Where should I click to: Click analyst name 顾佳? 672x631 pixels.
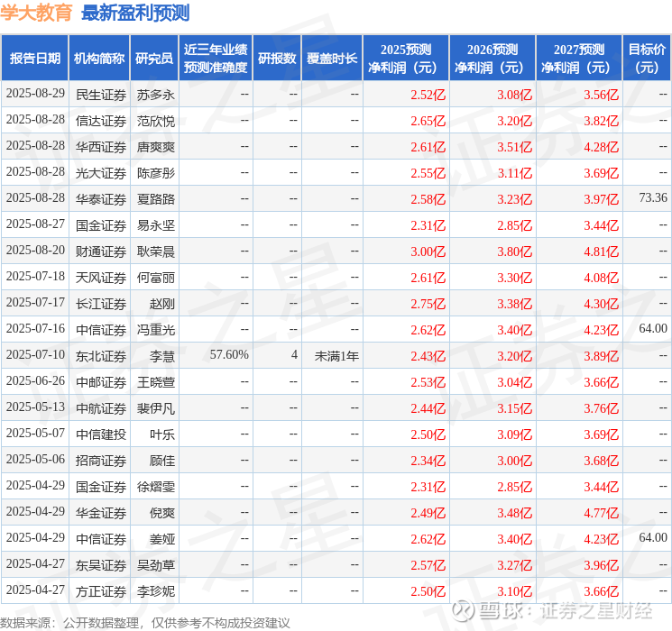[x=162, y=461]
